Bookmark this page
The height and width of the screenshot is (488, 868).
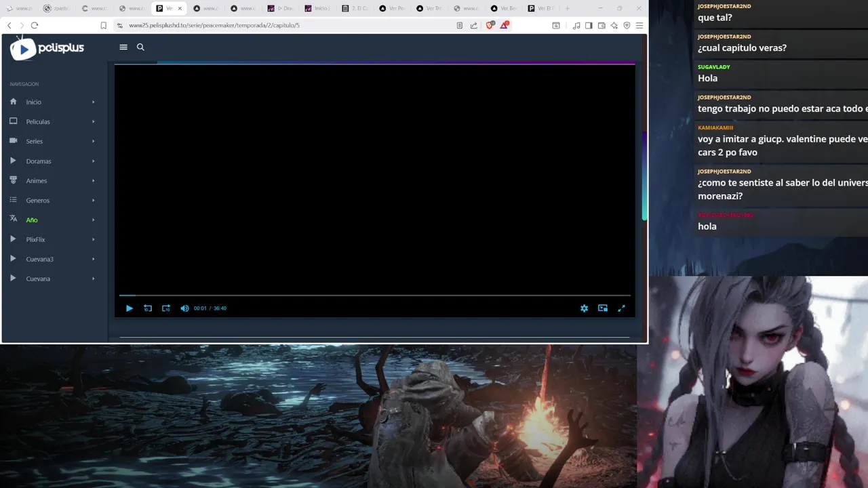pyautogui.click(x=104, y=25)
